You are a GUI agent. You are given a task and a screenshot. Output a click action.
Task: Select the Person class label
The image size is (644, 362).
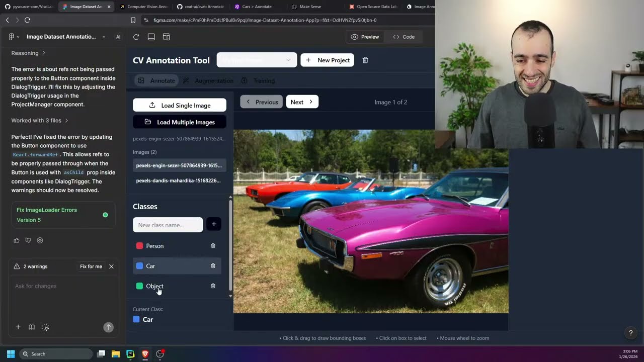[x=155, y=246]
